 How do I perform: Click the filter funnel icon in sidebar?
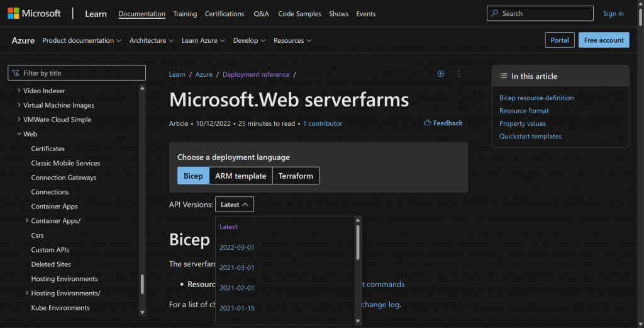pos(16,73)
